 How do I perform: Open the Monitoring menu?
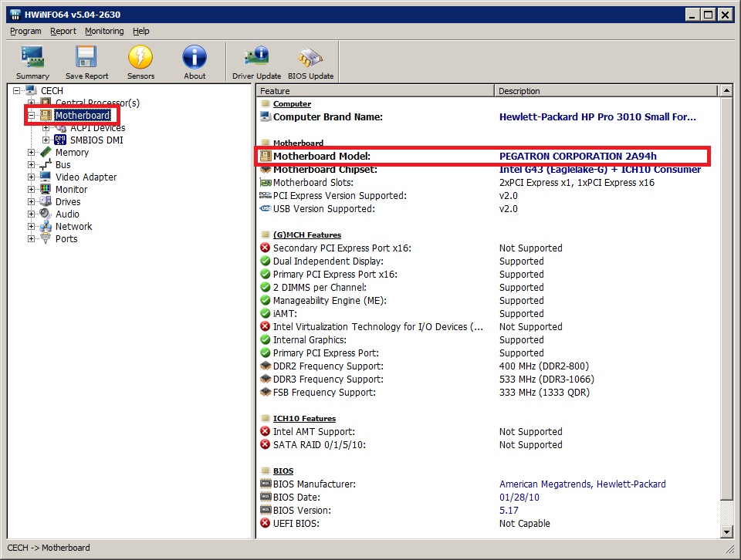coord(104,31)
